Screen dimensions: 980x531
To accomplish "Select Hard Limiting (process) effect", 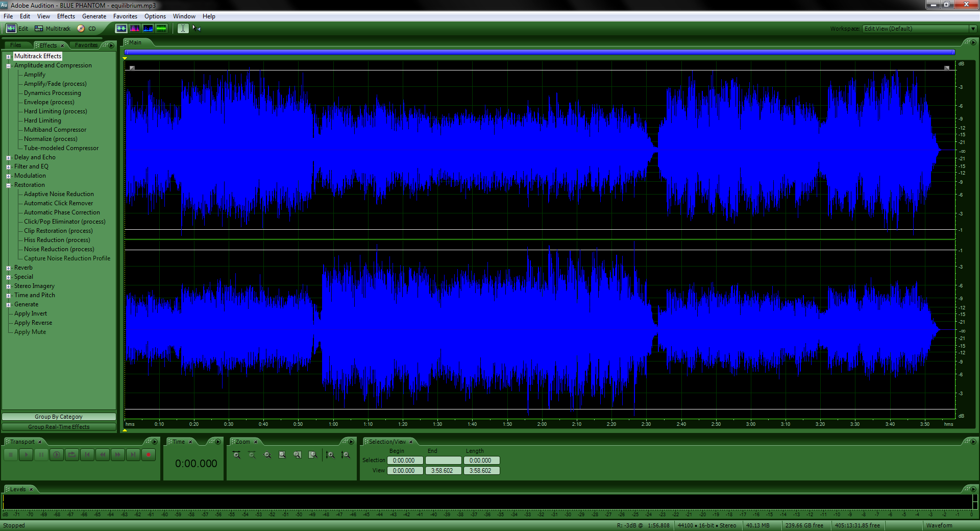I will click(x=55, y=111).
